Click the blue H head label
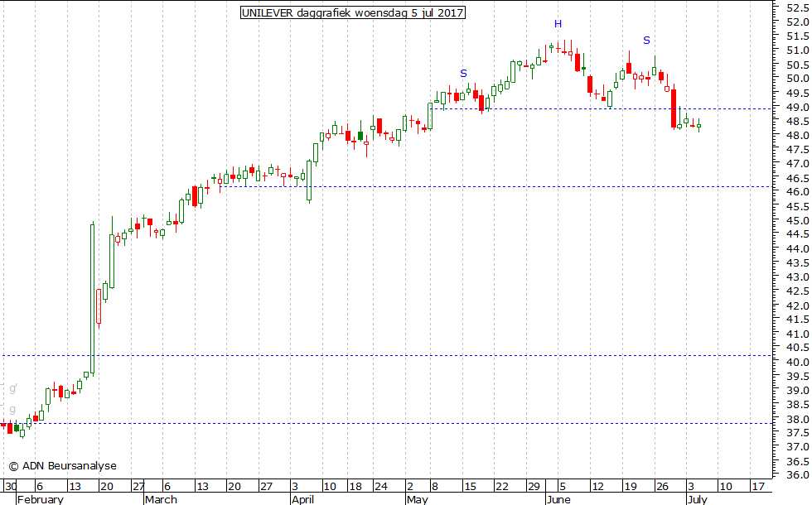Viewport: 812px width, 505px height. pos(558,24)
